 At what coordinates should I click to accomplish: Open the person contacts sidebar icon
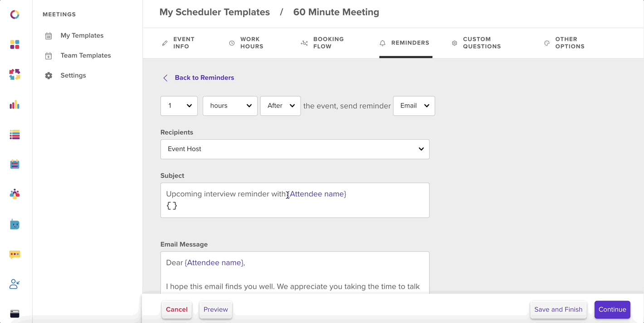coord(15,284)
